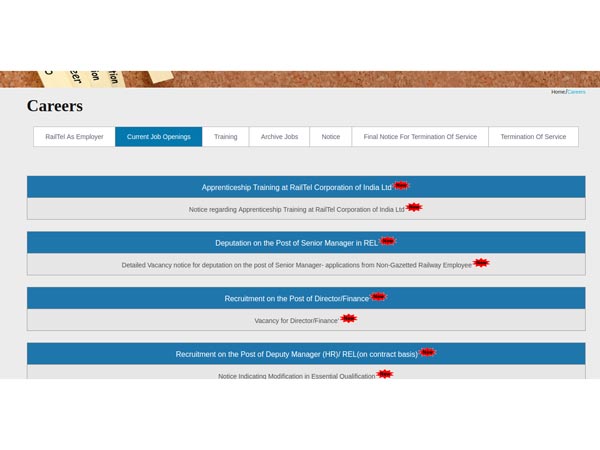This screenshot has width=600, height=450.
Task: Go to the Notice tab
Action: pos(331,137)
